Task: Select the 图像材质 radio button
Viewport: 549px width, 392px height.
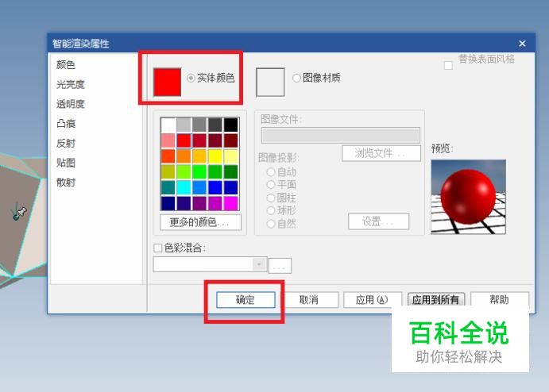Action: [x=296, y=78]
